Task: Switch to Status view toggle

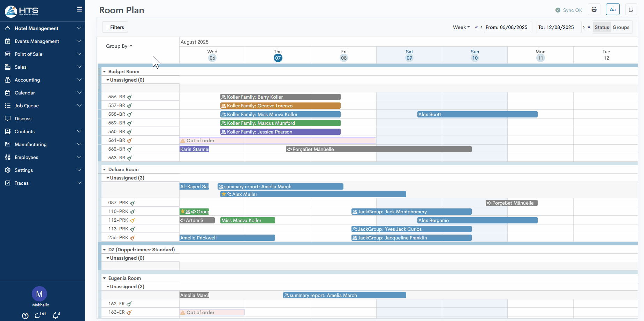Action: [601, 27]
